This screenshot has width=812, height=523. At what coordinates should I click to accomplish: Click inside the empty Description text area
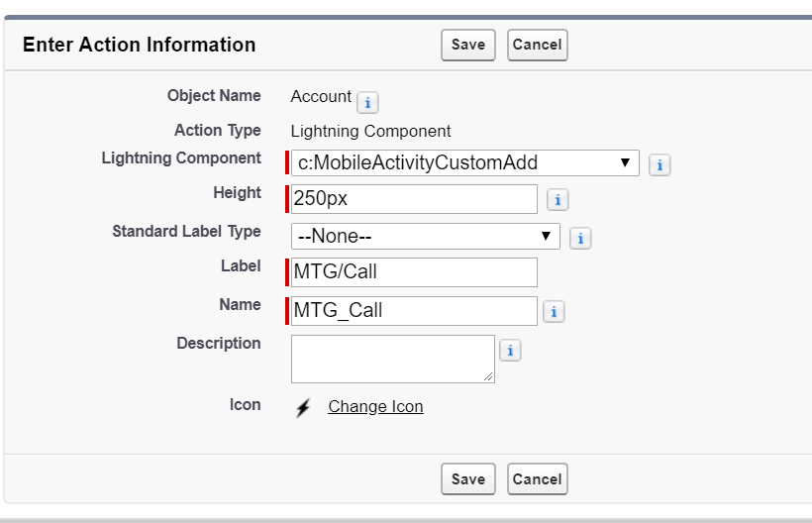(391, 358)
